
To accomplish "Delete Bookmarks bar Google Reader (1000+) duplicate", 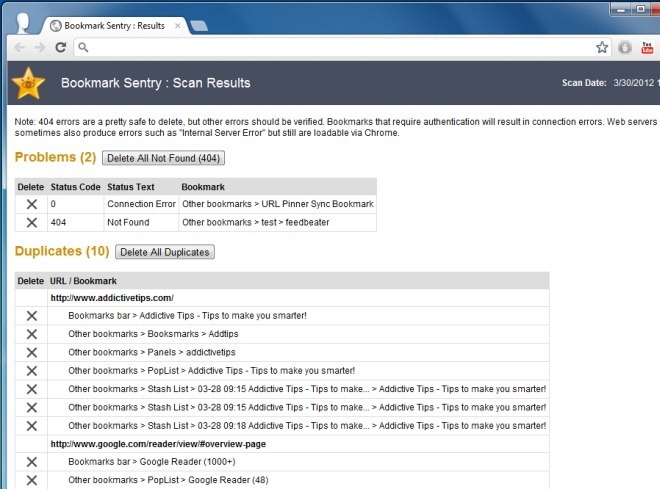I will (x=32, y=462).
